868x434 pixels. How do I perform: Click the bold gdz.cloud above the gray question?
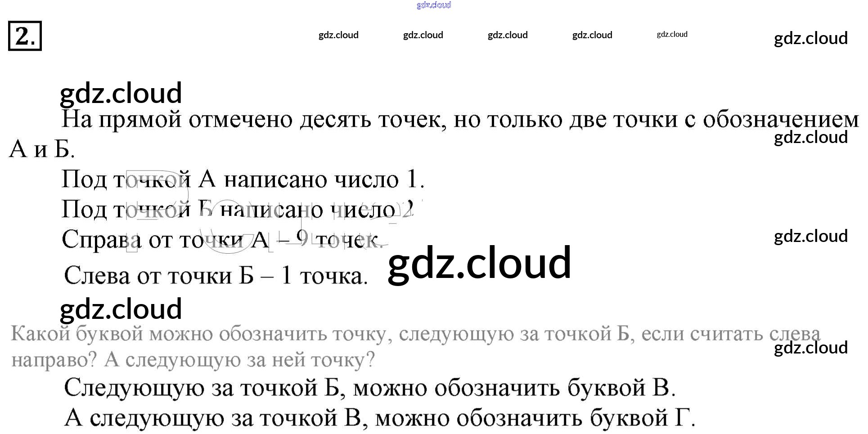pos(121,309)
